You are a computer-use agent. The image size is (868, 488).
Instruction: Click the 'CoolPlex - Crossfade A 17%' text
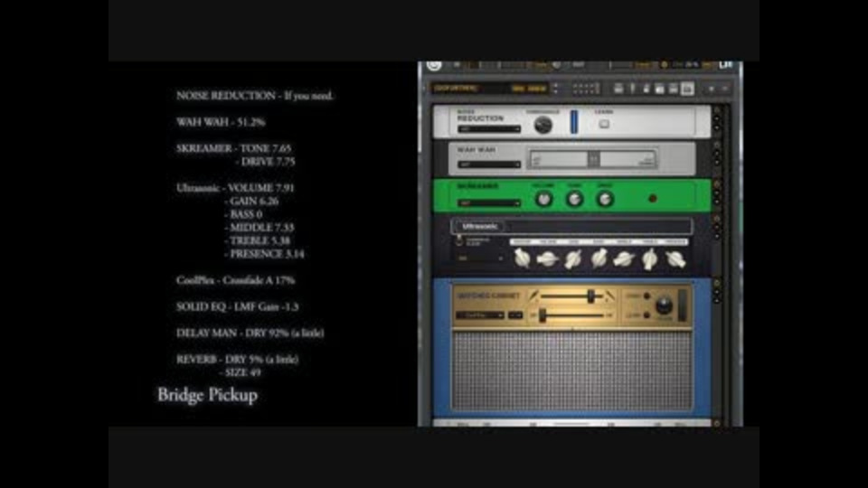point(235,280)
